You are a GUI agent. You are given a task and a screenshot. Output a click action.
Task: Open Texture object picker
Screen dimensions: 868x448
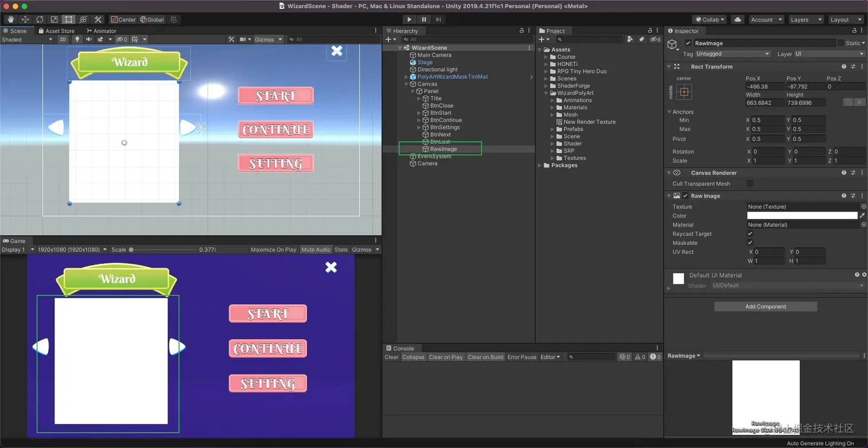(863, 207)
